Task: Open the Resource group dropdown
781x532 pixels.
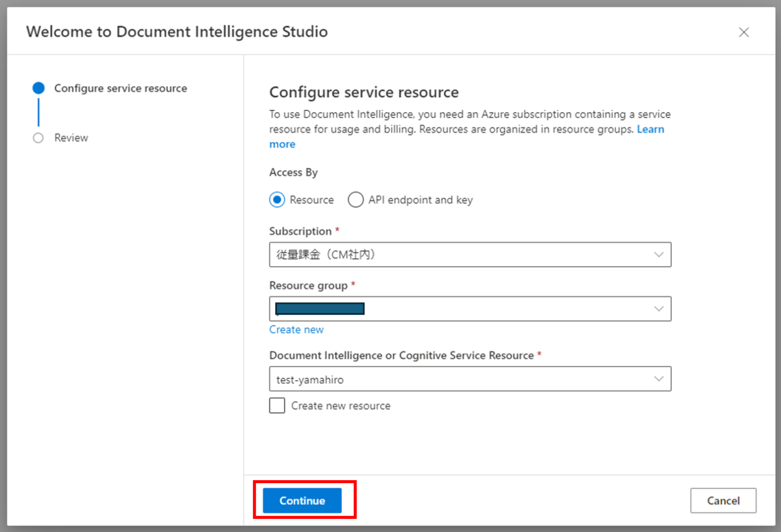Action: coord(470,308)
